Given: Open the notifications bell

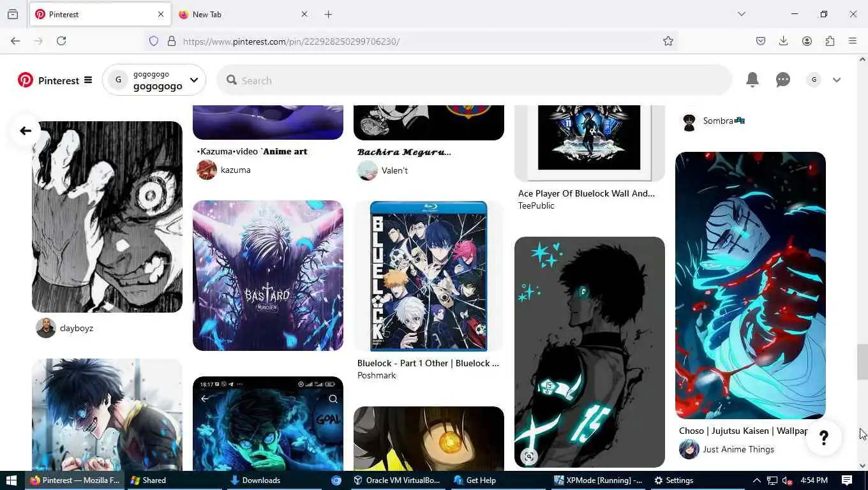Looking at the screenshot, I should click(x=752, y=80).
